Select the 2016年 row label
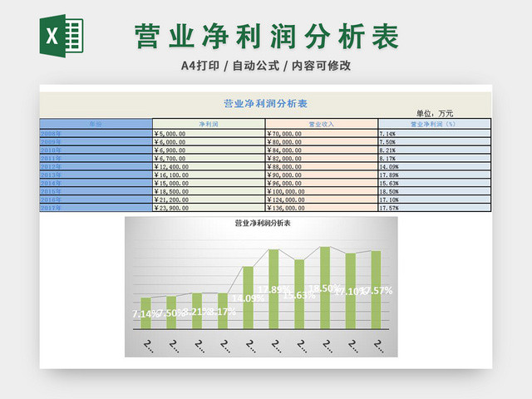This screenshot has height=399, width=532. click(x=96, y=199)
